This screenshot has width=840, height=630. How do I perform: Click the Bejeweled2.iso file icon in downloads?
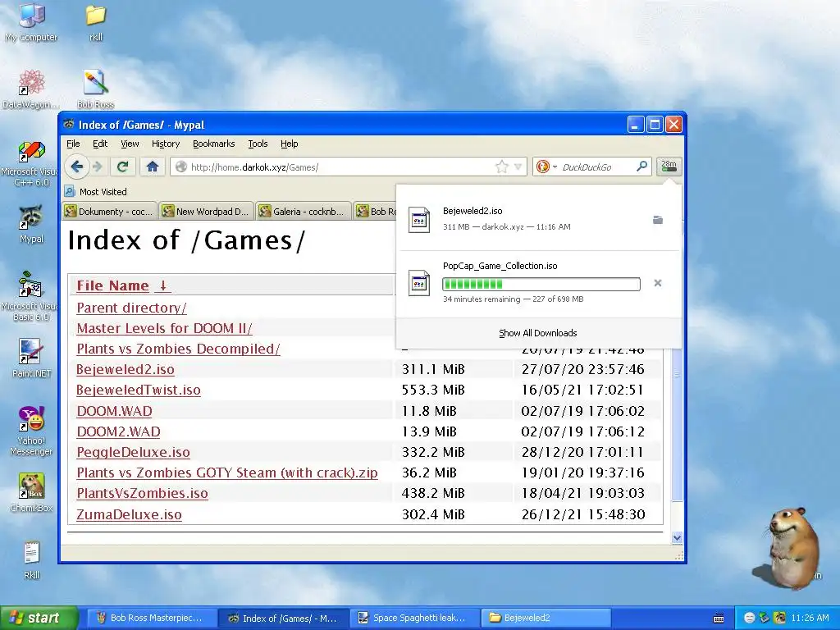pyautogui.click(x=419, y=220)
